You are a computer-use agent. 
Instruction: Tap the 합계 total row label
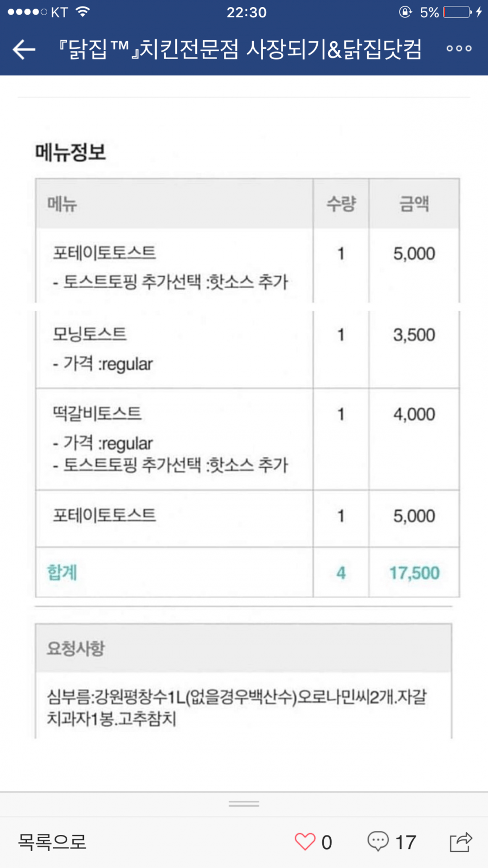coord(62,572)
